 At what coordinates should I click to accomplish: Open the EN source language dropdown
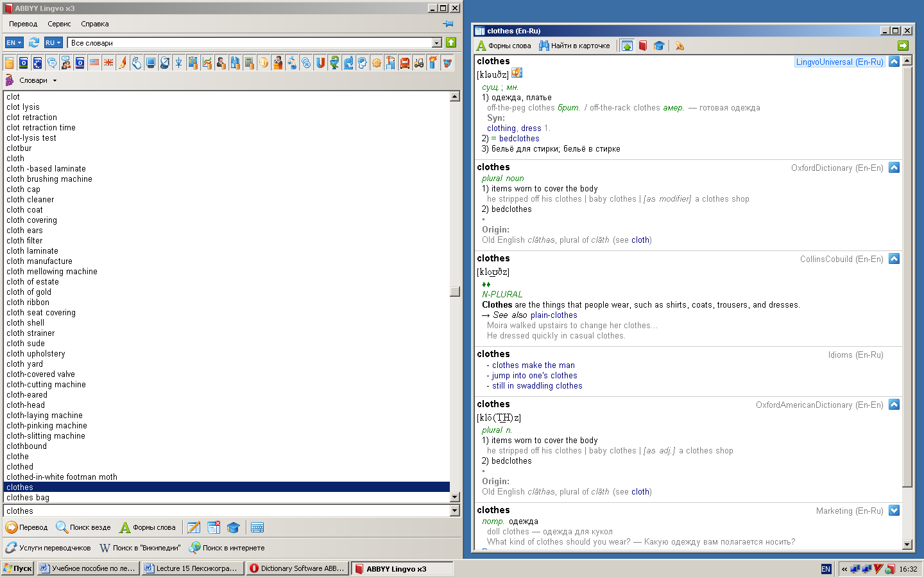click(x=14, y=42)
